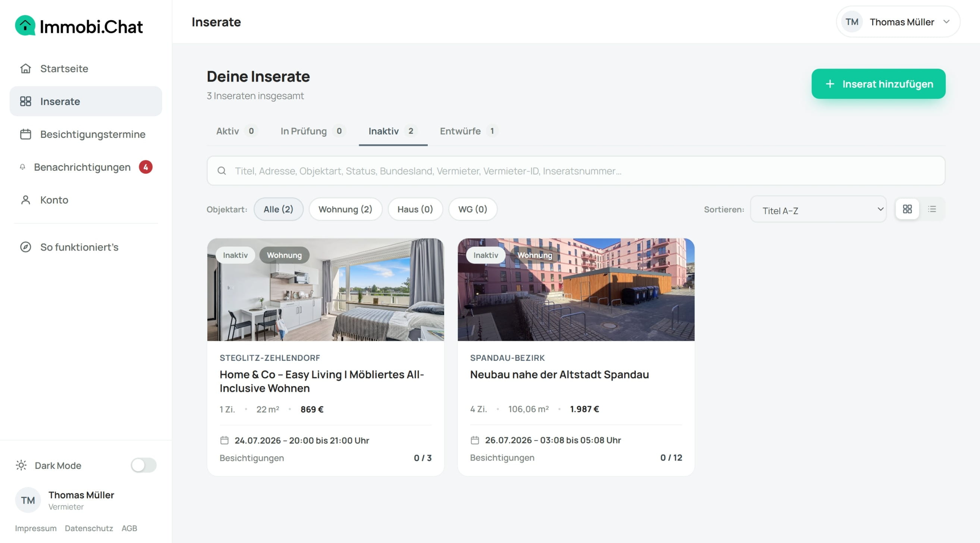Click calendar icon on Spandau-Bezirk card
Image resolution: width=980 pixels, height=543 pixels.
pos(474,440)
